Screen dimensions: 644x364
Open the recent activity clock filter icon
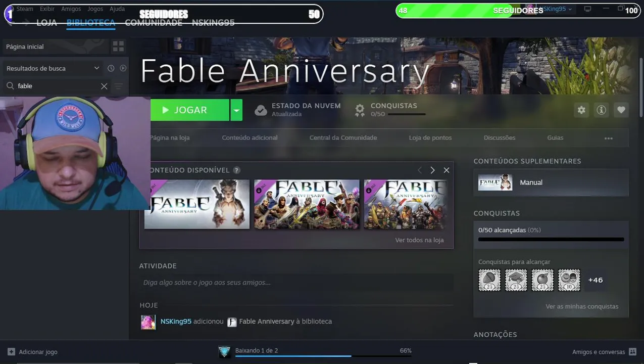[x=111, y=68]
